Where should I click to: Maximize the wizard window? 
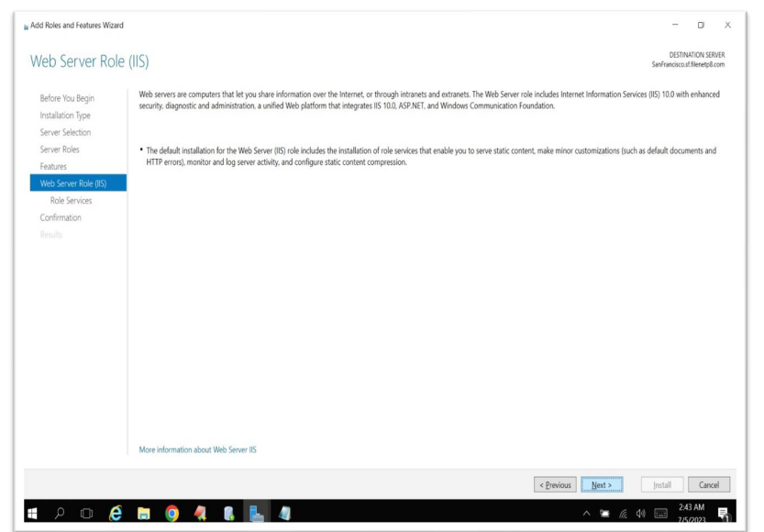pyautogui.click(x=701, y=25)
